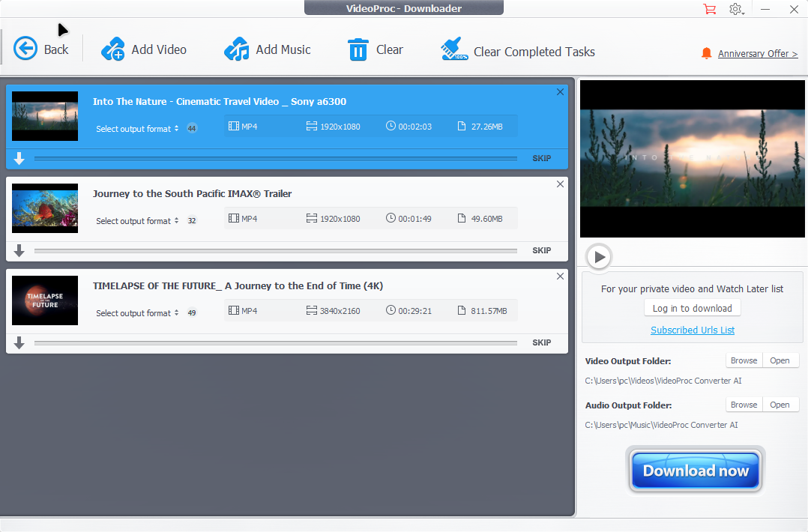The image size is (808, 532).
Task: Remove Journey to the South Pacific task with X
Action: [560, 184]
